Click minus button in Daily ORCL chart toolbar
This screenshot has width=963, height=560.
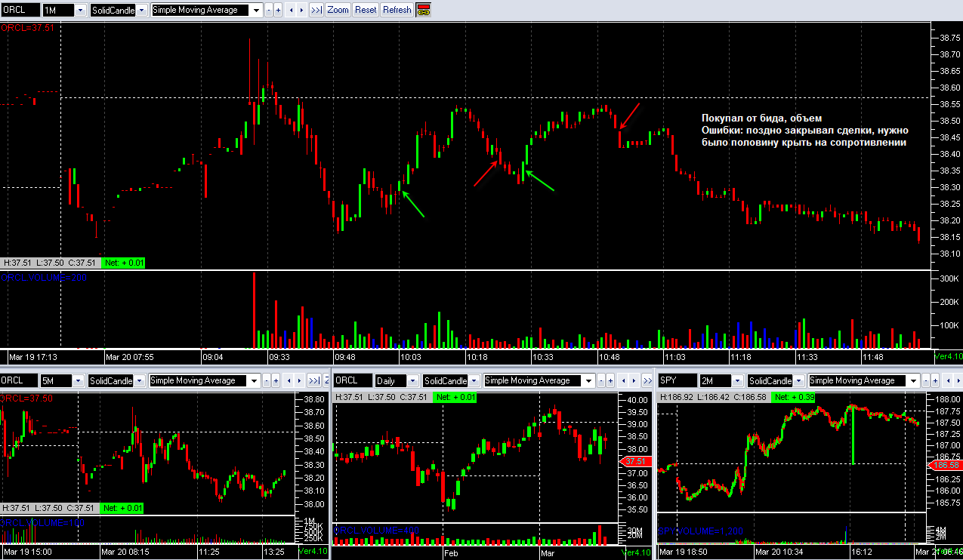(601, 380)
